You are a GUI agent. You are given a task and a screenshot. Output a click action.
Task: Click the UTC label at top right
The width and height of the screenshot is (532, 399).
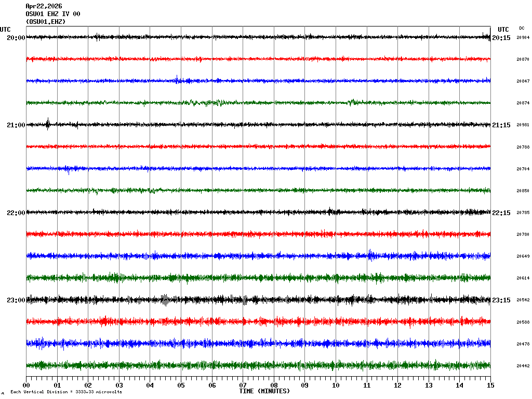pyautogui.click(x=503, y=30)
